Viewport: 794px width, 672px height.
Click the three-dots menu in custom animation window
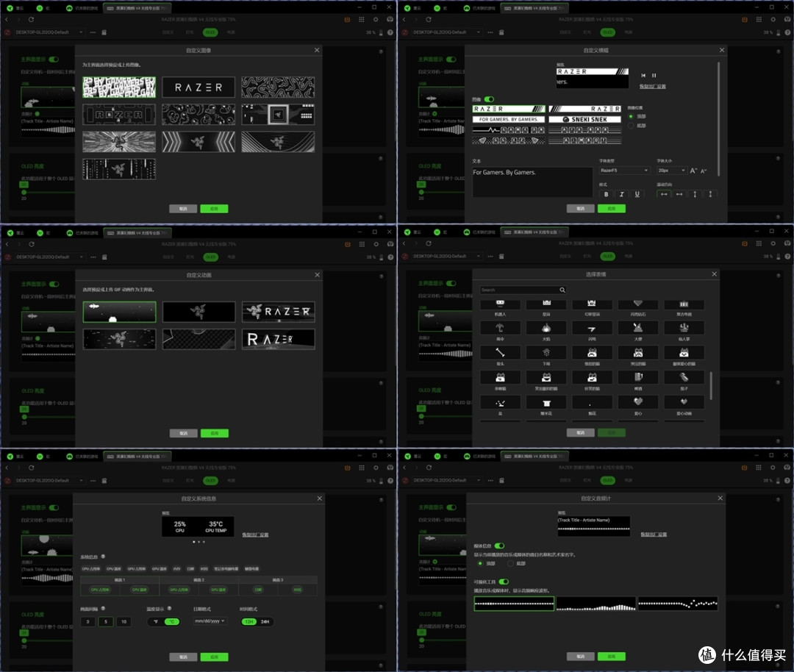pyautogui.click(x=93, y=257)
